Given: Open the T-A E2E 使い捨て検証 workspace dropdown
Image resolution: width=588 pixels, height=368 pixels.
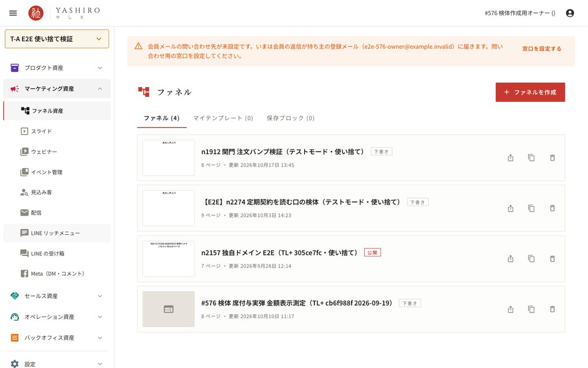Looking at the screenshot, I should (57, 38).
